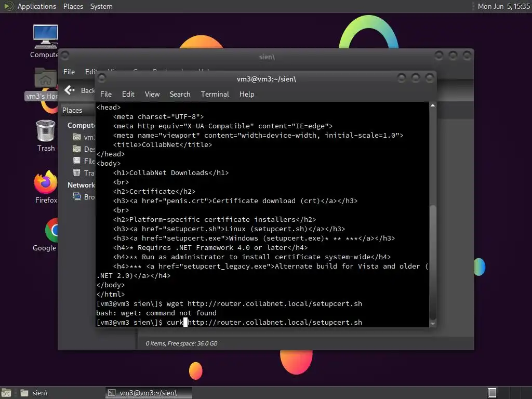Open the Places menu in top panel
532x399 pixels.
click(73, 6)
